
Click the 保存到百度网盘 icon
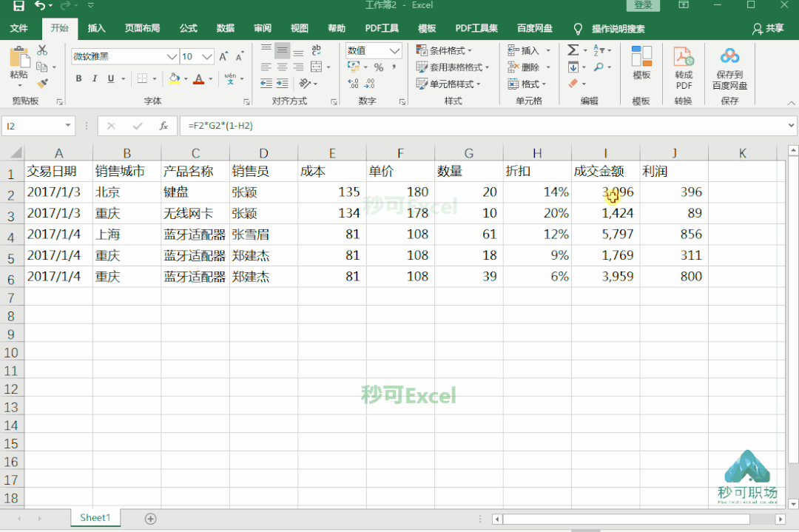[x=729, y=67]
